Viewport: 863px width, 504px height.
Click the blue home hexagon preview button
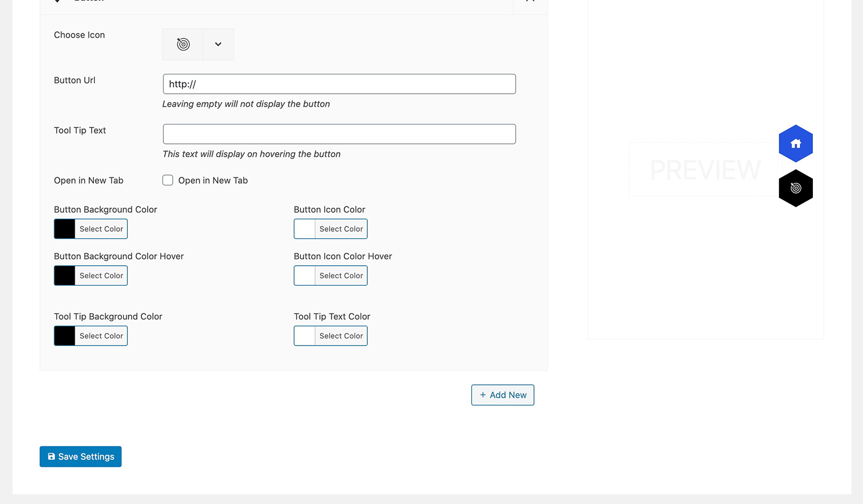[x=796, y=143]
